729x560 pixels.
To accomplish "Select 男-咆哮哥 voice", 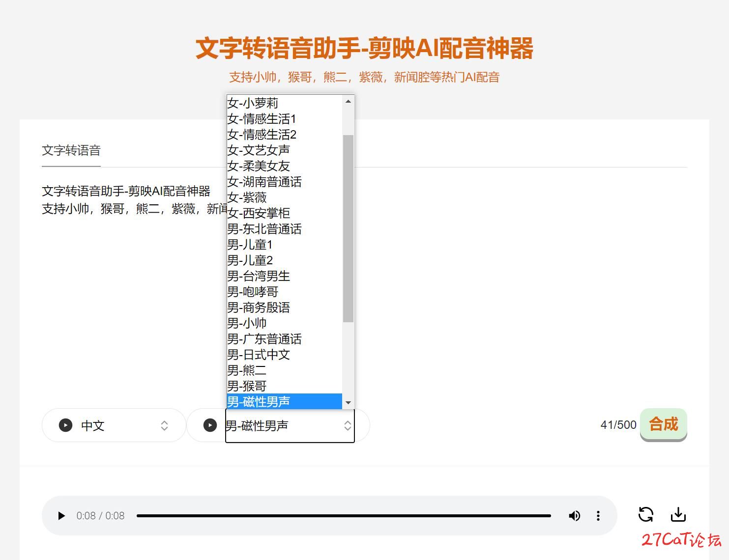I will tap(284, 292).
